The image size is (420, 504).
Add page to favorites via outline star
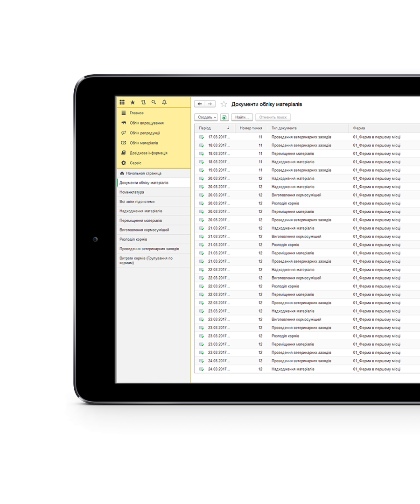click(224, 104)
